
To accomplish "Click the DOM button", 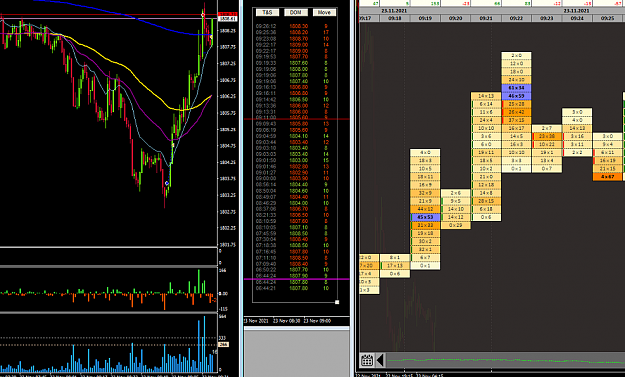I will pos(295,12).
